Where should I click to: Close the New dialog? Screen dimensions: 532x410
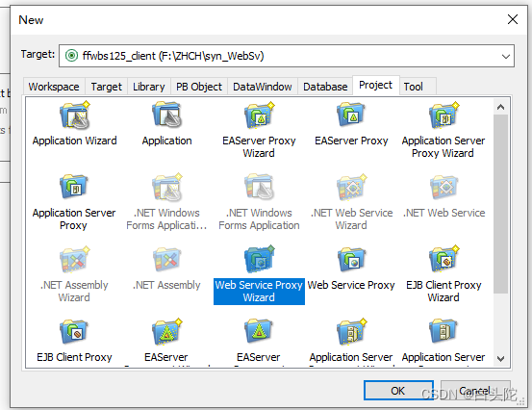[x=513, y=19]
